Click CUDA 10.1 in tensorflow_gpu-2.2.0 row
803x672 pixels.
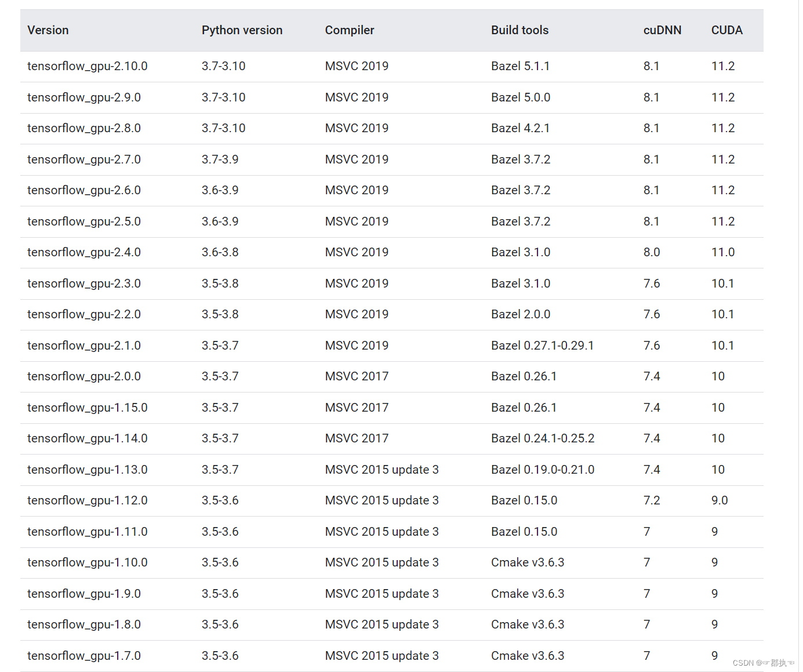click(x=723, y=314)
